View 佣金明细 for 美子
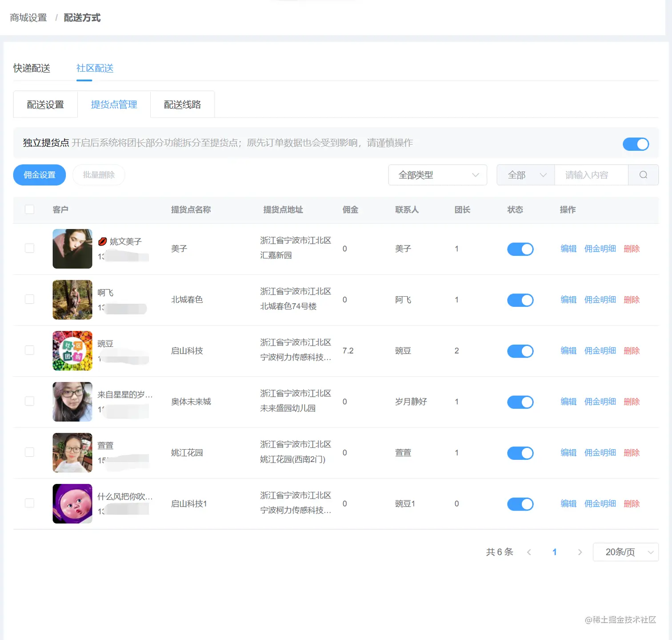The image size is (672, 640). [x=600, y=249]
